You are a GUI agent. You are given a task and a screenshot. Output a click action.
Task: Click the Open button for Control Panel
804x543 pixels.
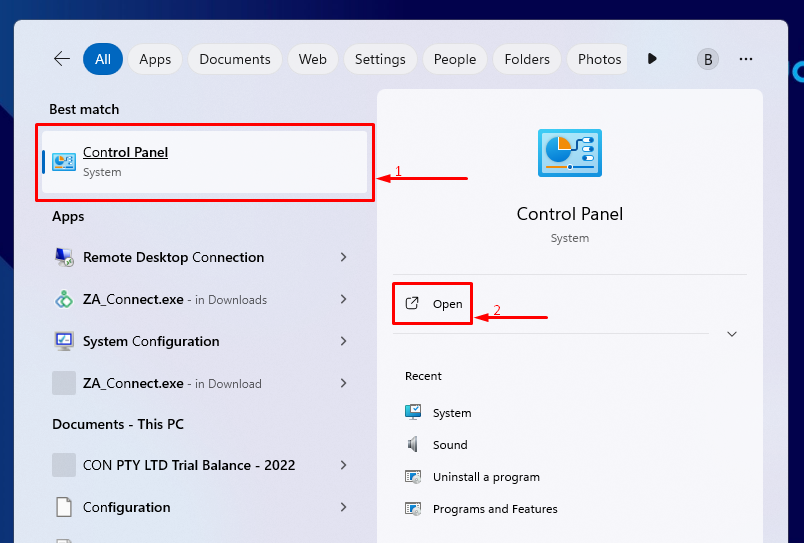[x=433, y=304]
